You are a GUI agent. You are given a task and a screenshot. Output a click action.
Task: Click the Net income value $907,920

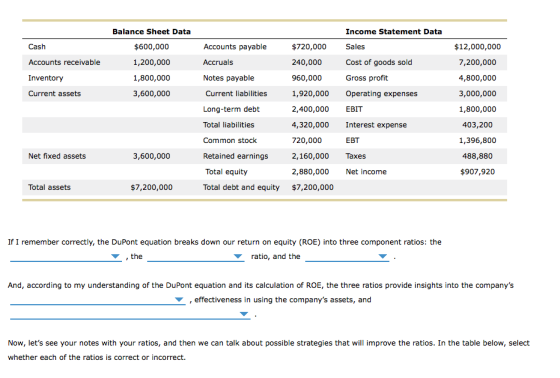478,172
